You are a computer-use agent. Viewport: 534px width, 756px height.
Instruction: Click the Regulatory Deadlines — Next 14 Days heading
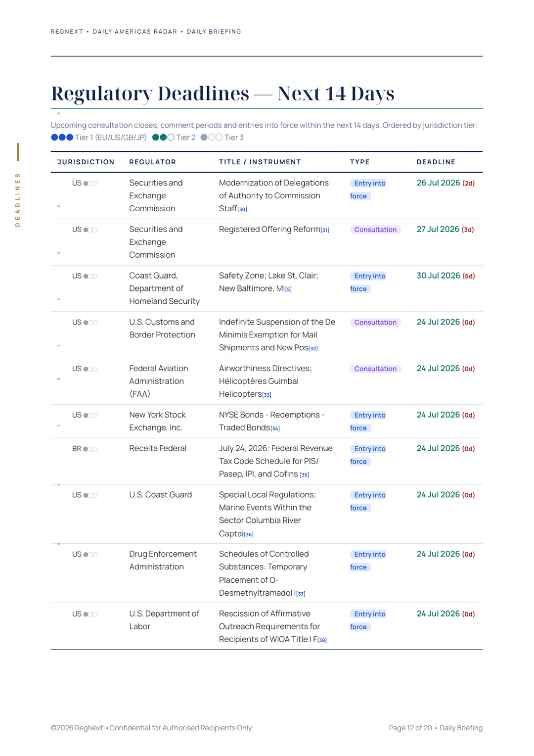(223, 94)
